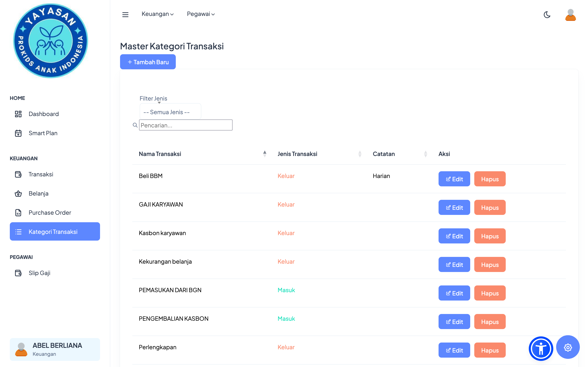Open Dashboard from the sidebar

43,114
